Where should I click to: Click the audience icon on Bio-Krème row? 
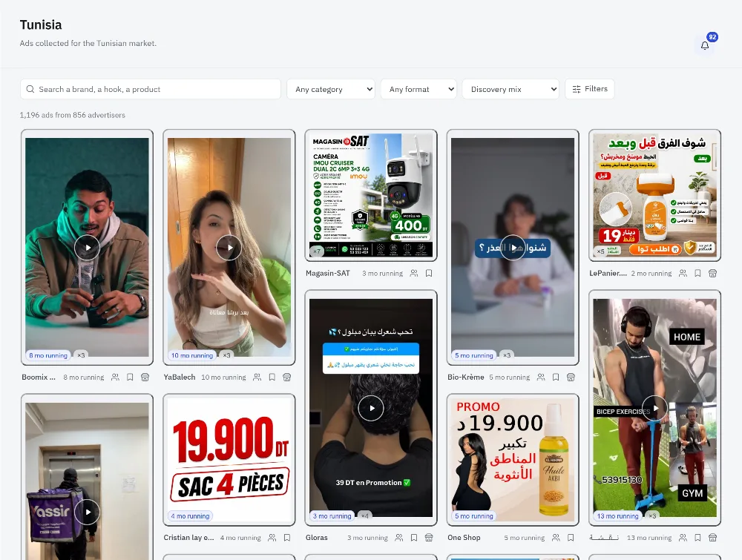[541, 377]
